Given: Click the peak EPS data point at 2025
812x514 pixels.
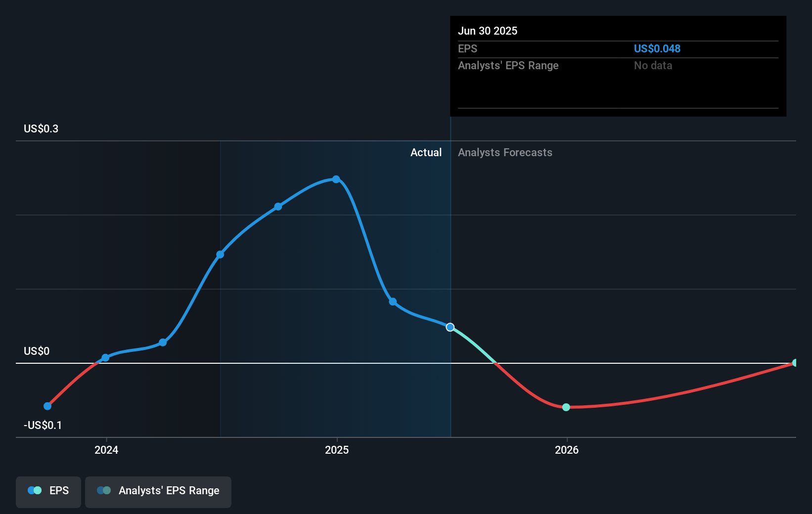Looking at the screenshot, I should click(x=336, y=179).
